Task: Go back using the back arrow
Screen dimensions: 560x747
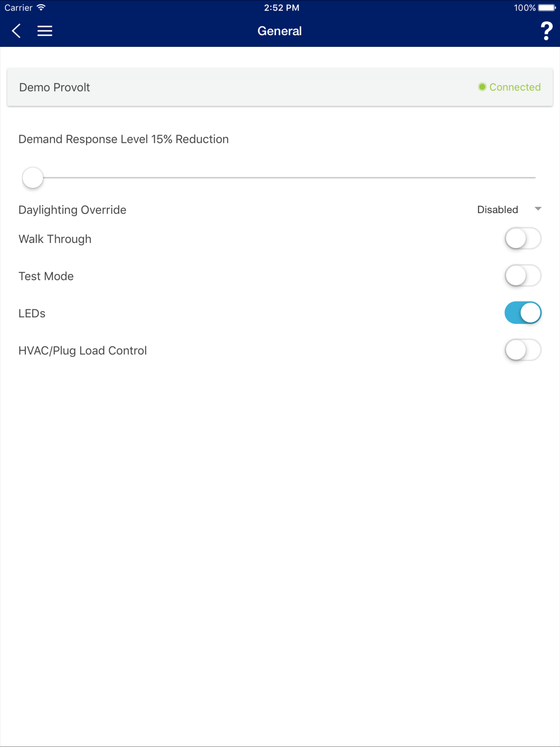Action: [x=16, y=31]
